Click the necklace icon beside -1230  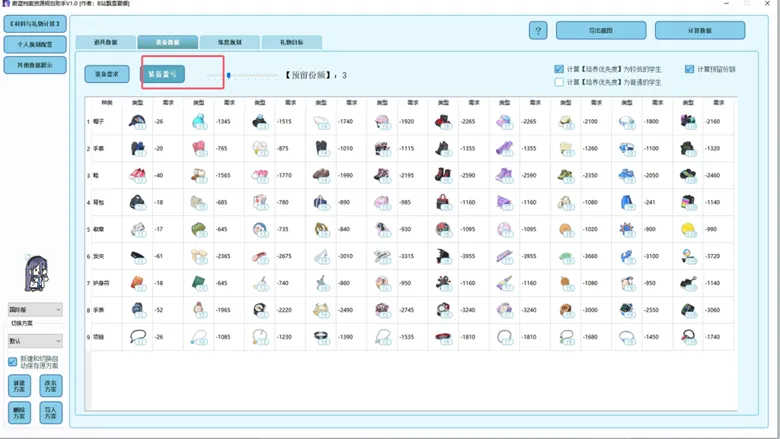260,337
